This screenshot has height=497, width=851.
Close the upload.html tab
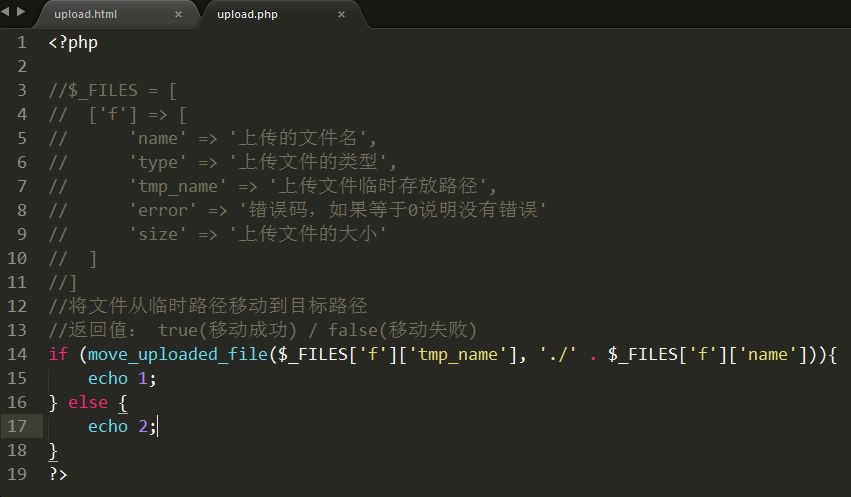178,15
